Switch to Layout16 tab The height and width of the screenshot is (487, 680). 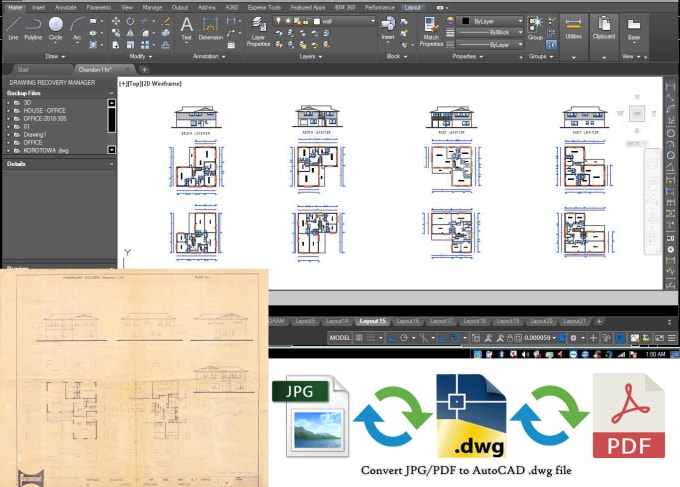[x=408, y=321]
